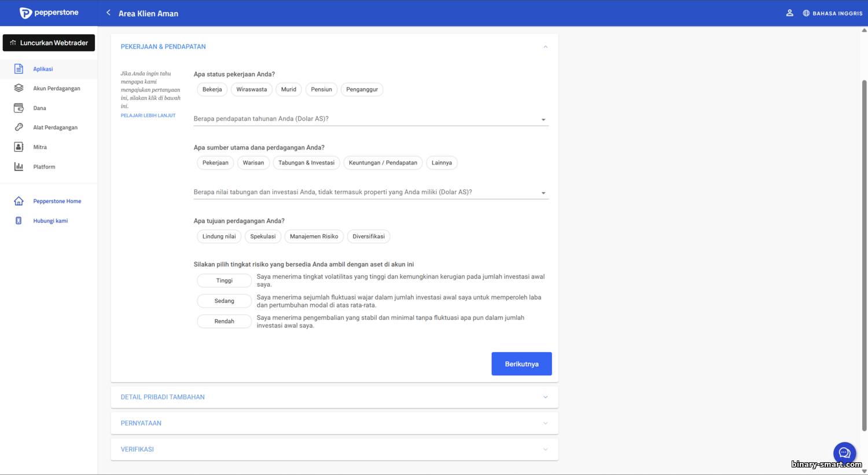This screenshot has height=475, width=868.
Task: Click the Aplikasi document icon in sidebar
Action: pyautogui.click(x=19, y=69)
